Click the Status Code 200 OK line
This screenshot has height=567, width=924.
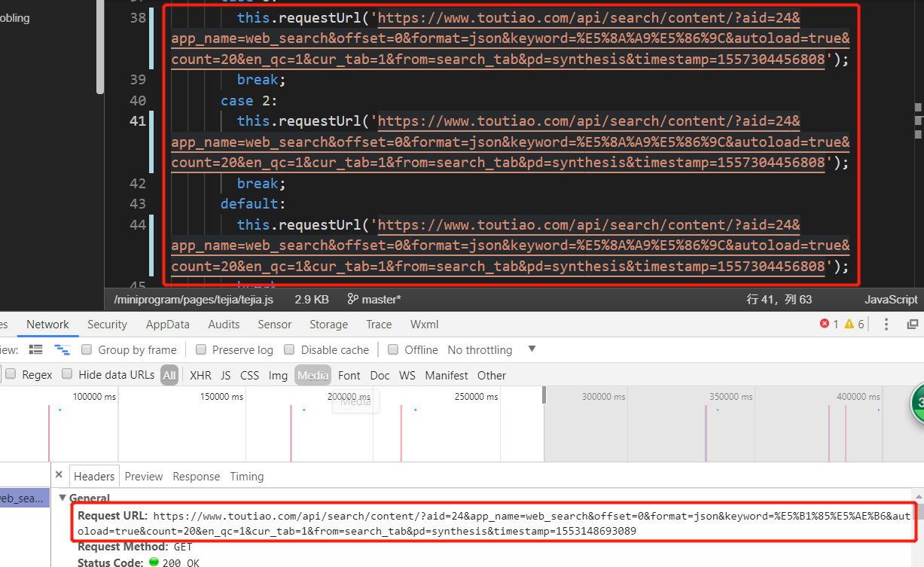click(139, 562)
